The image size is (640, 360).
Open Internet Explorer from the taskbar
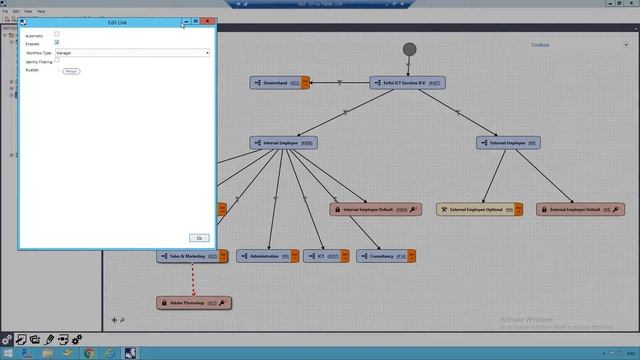click(109, 353)
